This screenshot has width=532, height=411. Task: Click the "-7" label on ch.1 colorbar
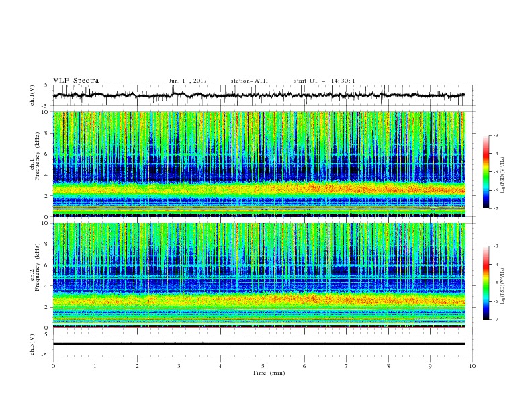pyautogui.click(x=495, y=208)
